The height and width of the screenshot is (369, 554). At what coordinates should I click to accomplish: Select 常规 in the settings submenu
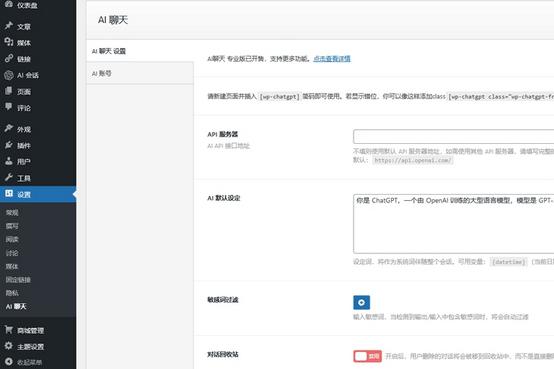12,212
